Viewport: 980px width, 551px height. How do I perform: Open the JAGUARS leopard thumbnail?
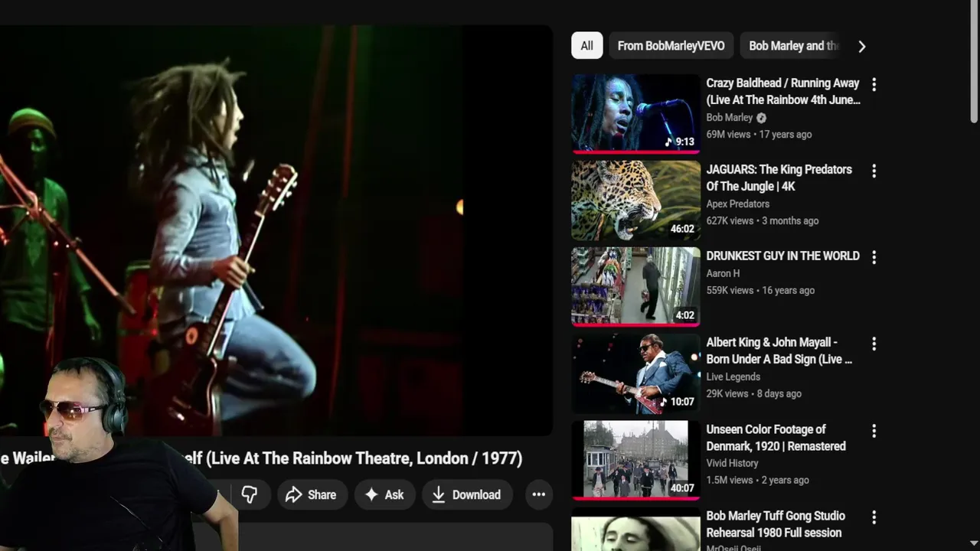point(635,200)
